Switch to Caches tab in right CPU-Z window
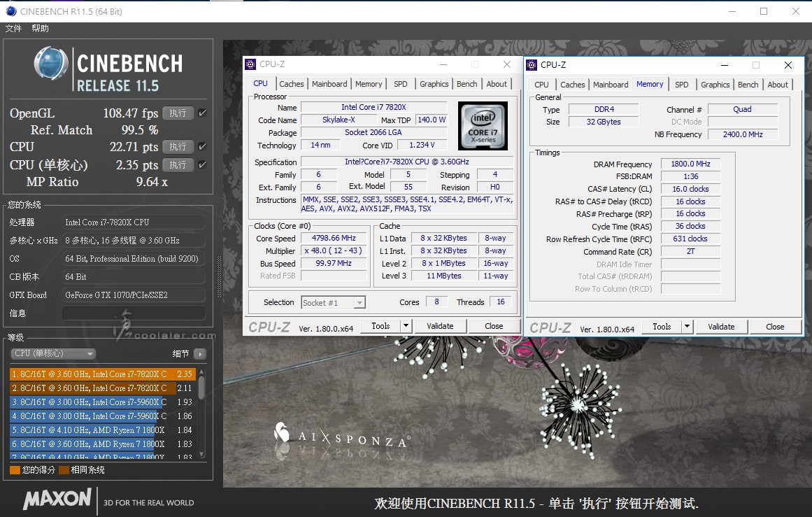 573,85
